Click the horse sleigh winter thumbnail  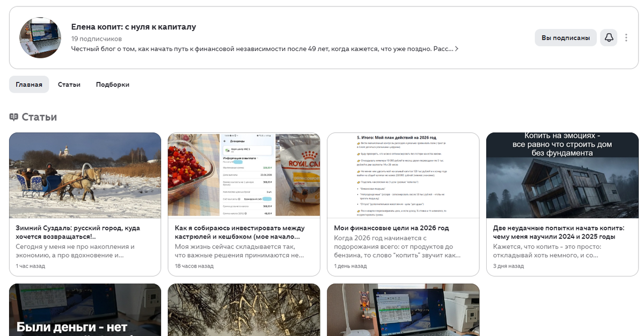tap(85, 175)
